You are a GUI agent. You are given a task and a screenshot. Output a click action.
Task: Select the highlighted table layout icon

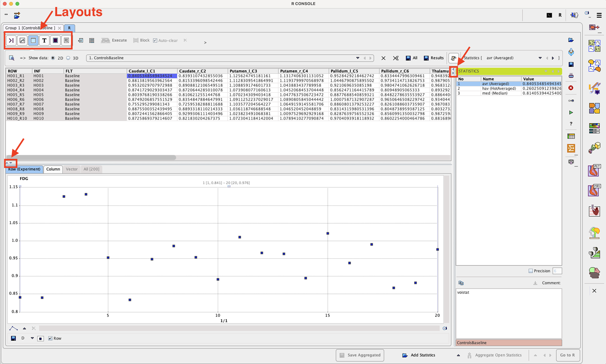[33, 40]
